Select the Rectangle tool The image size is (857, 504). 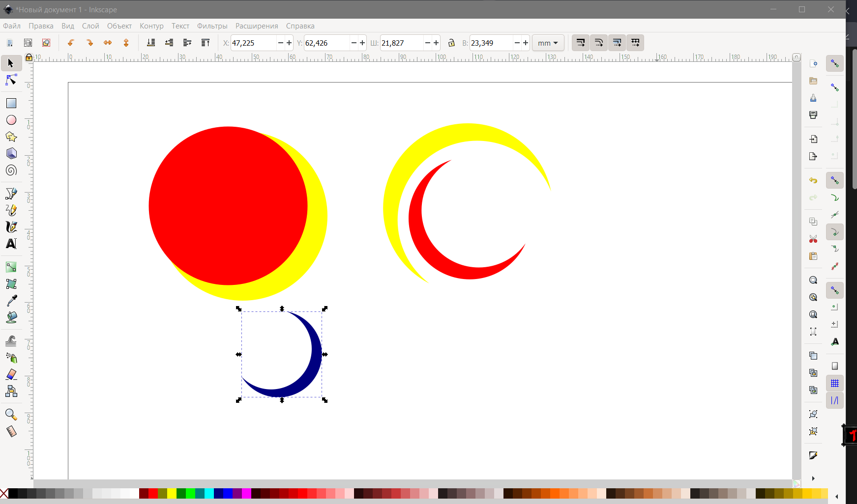point(11,103)
